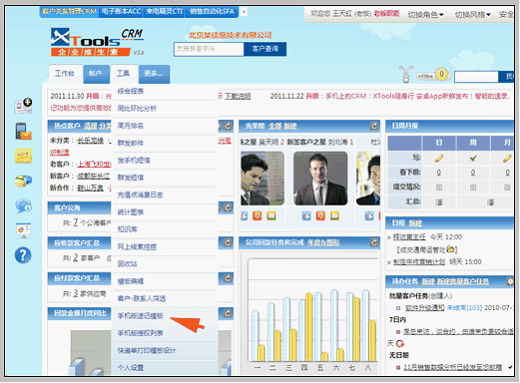Click the 客户查询 search button
Screen dimensions: 520x383
pyautogui.click(x=265, y=49)
